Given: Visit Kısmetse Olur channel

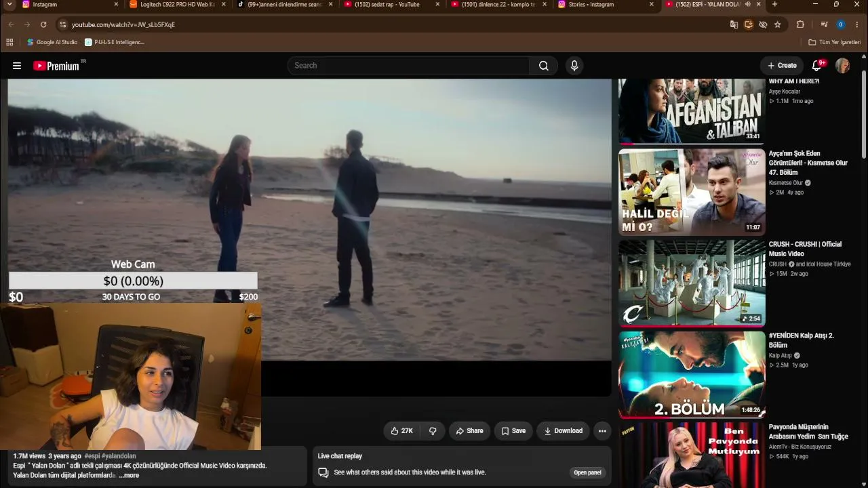Looking at the screenshot, I should (x=786, y=183).
